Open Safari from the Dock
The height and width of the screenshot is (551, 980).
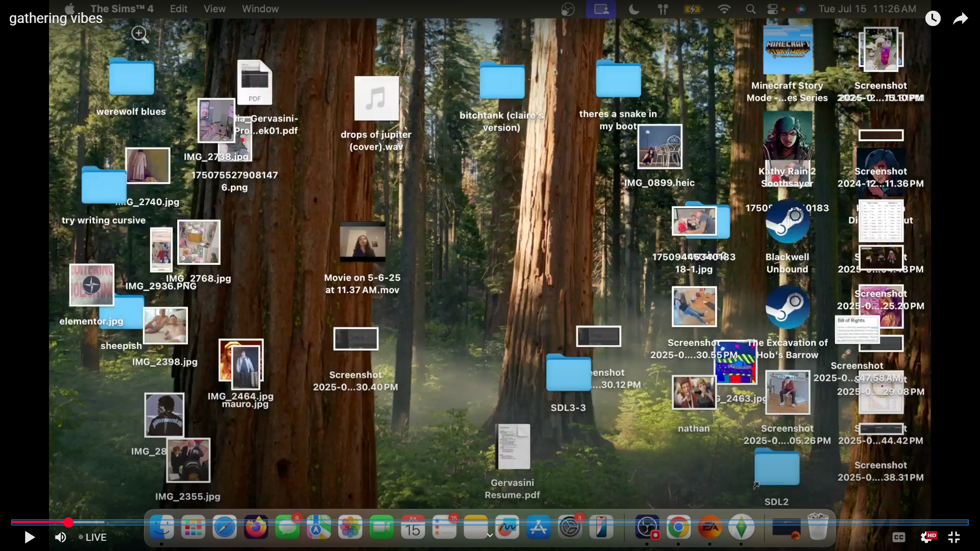[225, 528]
